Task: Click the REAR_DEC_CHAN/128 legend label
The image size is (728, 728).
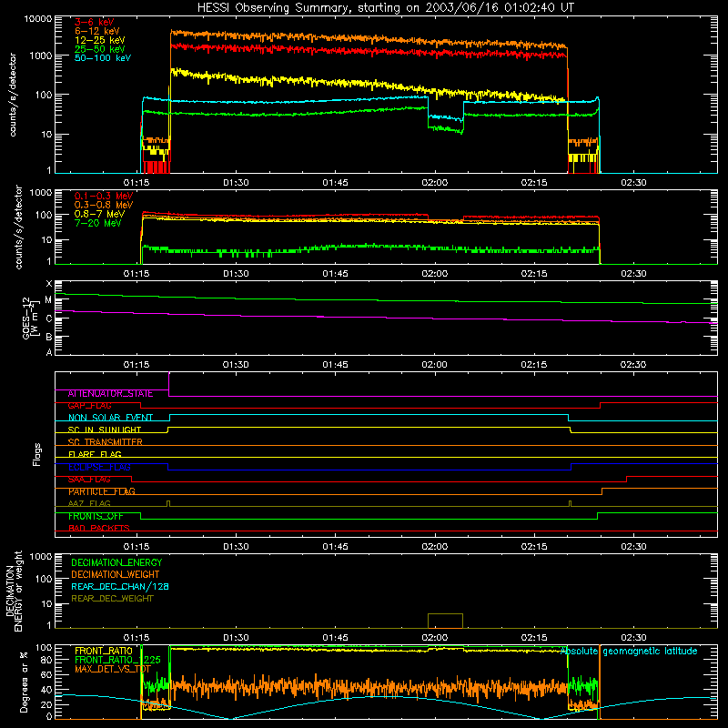Action: (120, 586)
